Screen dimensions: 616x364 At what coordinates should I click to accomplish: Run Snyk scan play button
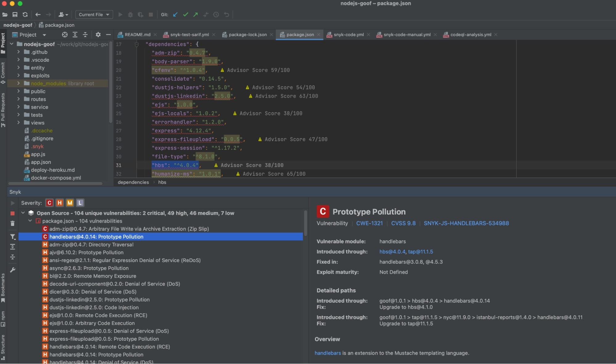(x=13, y=203)
